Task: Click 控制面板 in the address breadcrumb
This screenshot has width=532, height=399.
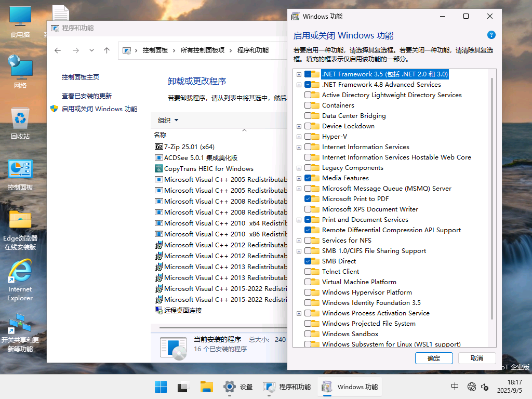Action: tap(155, 50)
